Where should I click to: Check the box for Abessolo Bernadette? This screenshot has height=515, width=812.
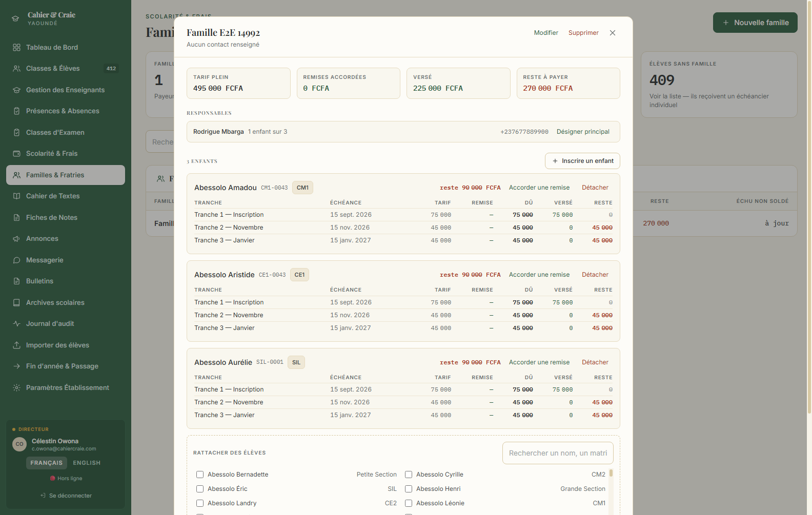(x=200, y=475)
